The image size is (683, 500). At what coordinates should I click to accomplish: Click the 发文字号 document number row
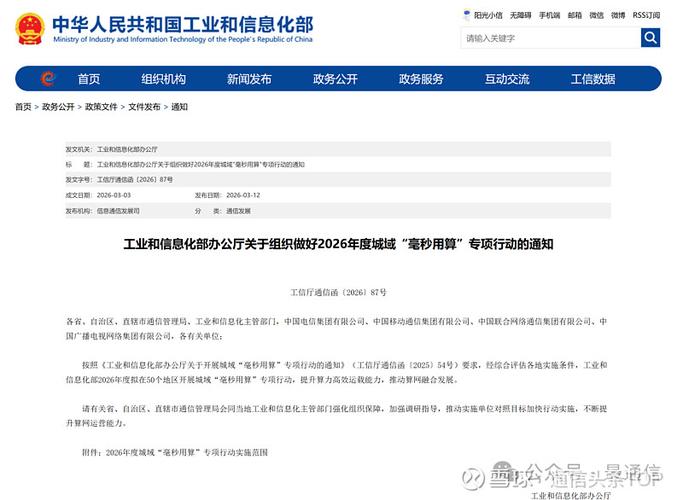[x=338, y=179]
